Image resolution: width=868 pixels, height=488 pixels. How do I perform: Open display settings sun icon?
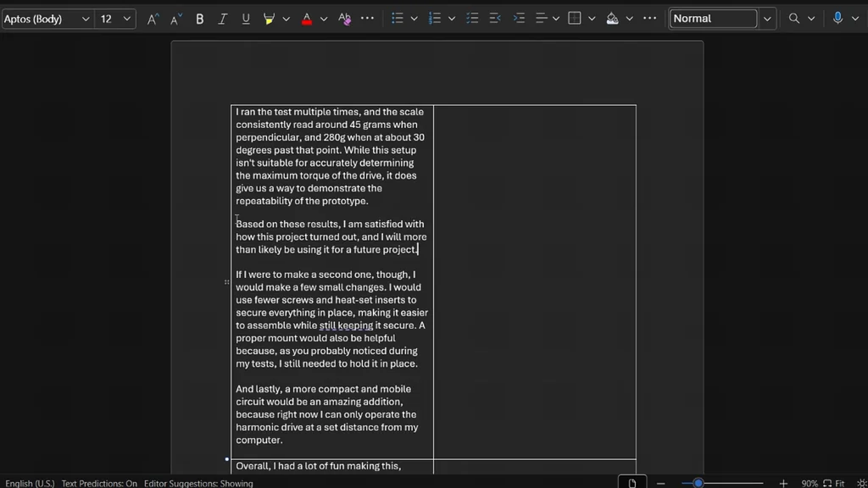(861, 483)
